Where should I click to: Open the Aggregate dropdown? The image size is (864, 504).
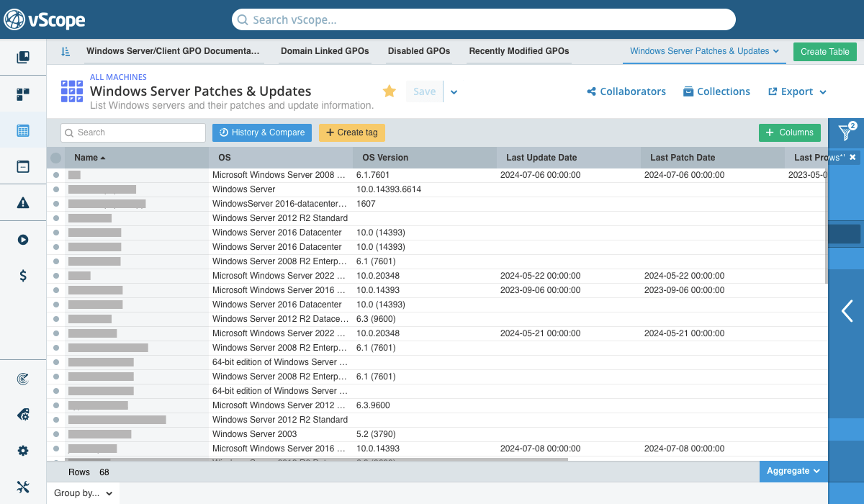pyautogui.click(x=793, y=471)
